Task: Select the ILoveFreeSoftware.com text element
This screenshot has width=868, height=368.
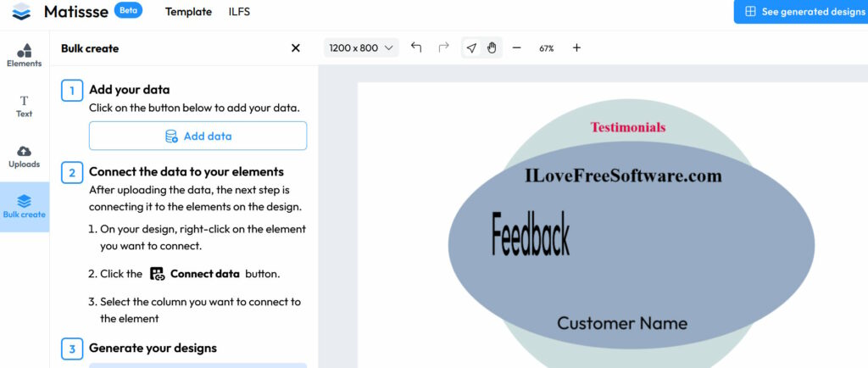Action: coord(623,176)
